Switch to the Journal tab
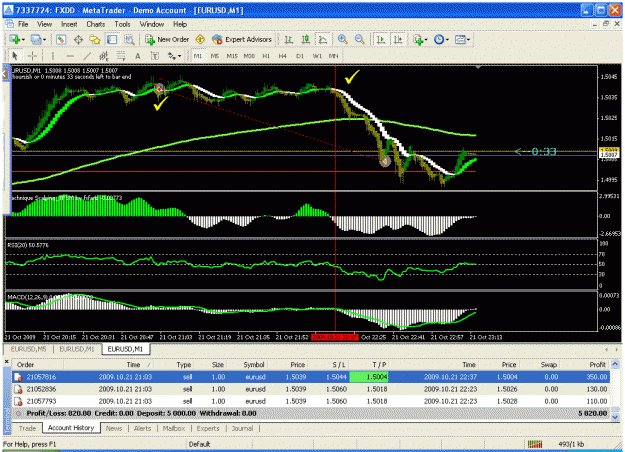 pos(242,428)
